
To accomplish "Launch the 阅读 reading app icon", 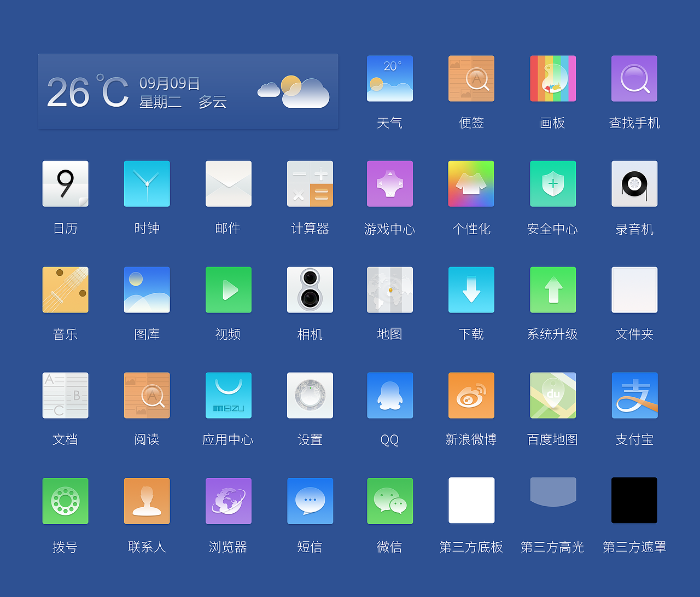I will point(147,396).
